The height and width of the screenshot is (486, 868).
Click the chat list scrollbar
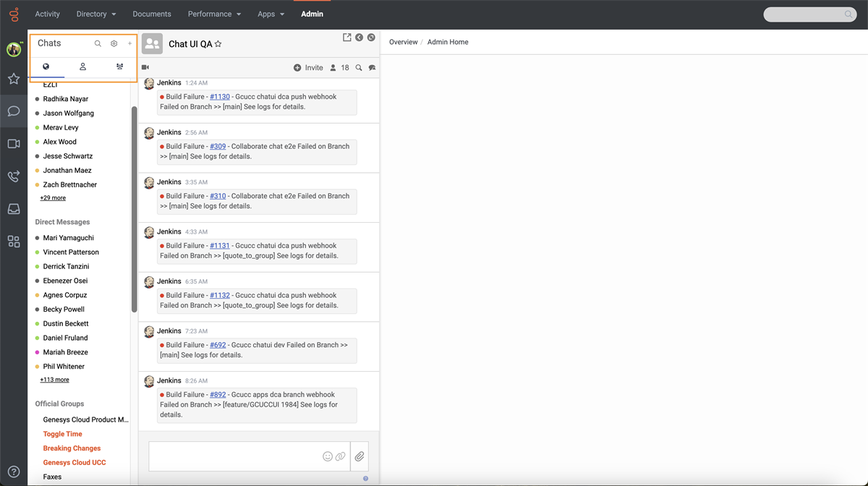click(134, 210)
